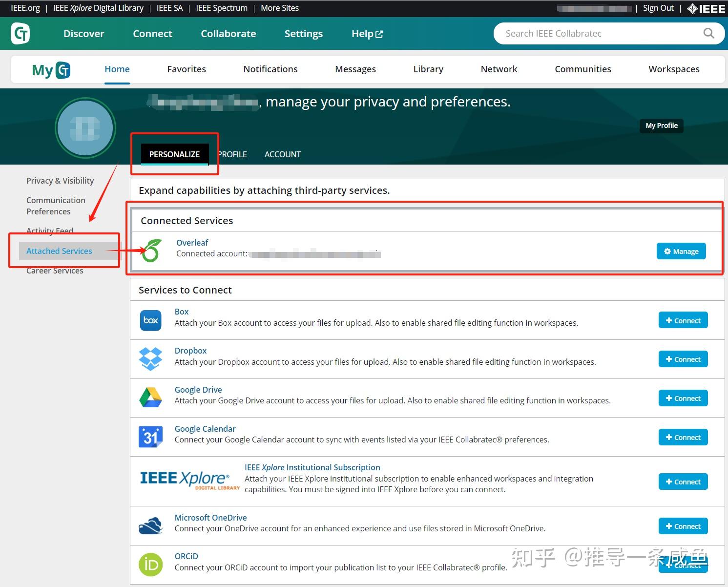Select Privacy & Visibility in sidebar
728x587 pixels.
(60, 181)
